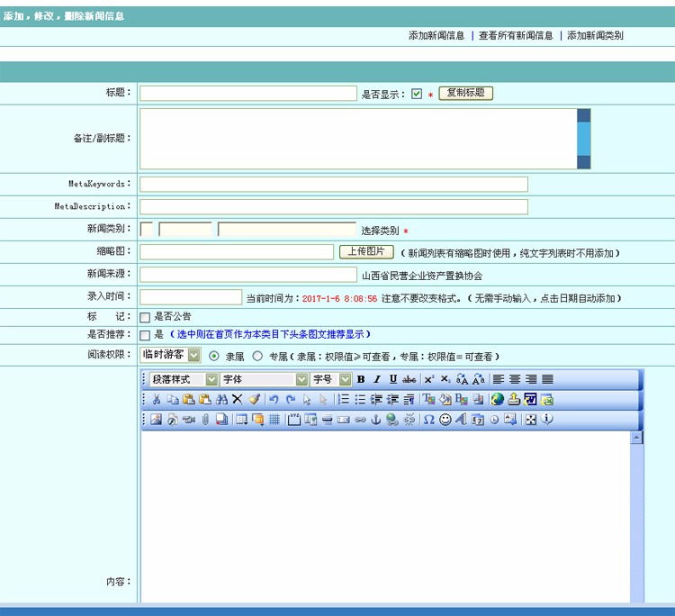Maximize the editor with the fullscreen icon
The image size is (675, 616).
point(531,419)
